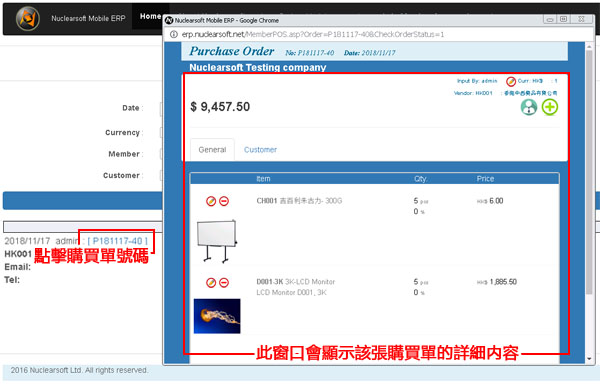The height and width of the screenshot is (384, 600).
Task: Click Nuclearsoft Mobile ERP title in main header
Action: point(88,18)
